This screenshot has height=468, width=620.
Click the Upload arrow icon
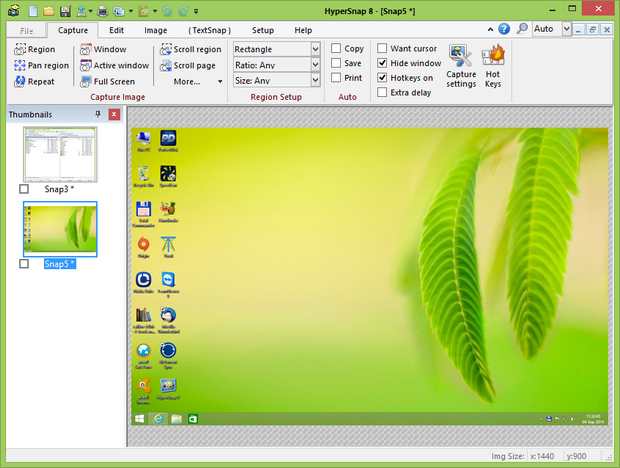pos(81,11)
